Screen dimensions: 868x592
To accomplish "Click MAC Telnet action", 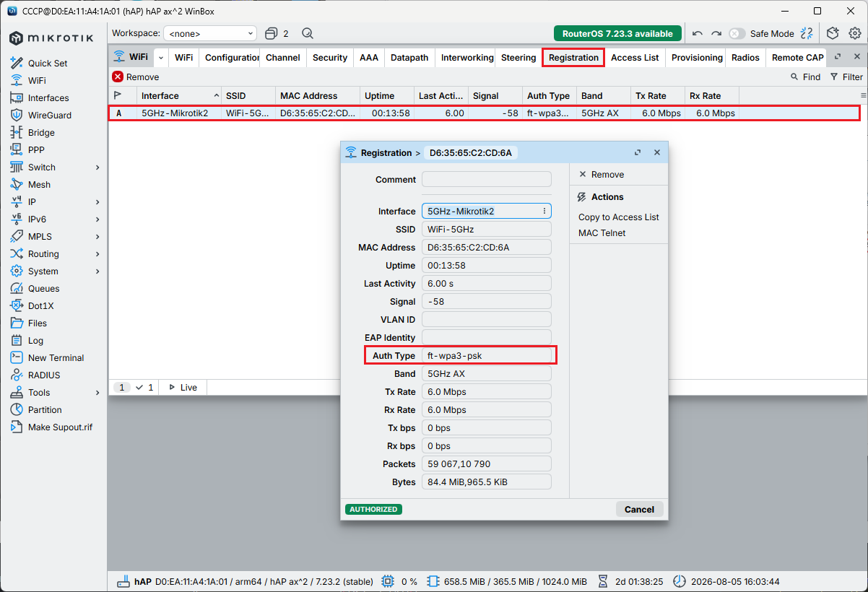I will [x=602, y=233].
